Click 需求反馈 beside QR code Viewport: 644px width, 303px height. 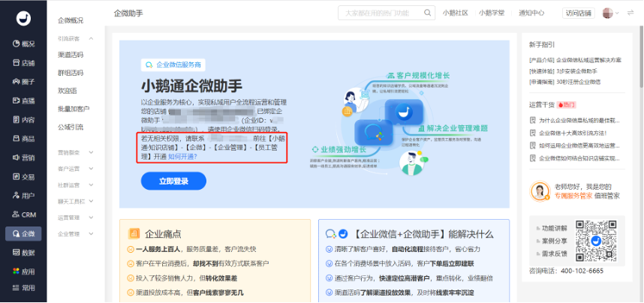click(x=555, y=253)
